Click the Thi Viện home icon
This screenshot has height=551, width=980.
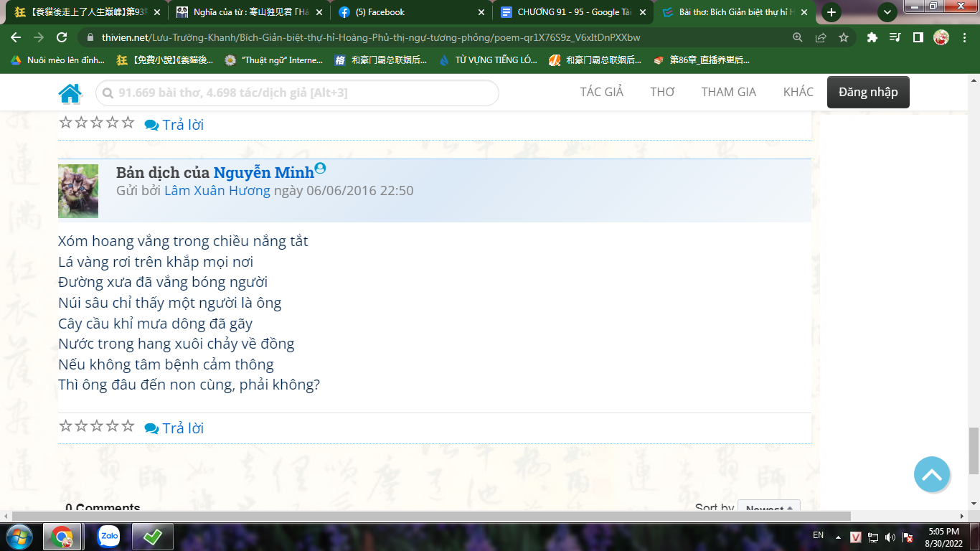pyautogui.click(x=70, y=93)
